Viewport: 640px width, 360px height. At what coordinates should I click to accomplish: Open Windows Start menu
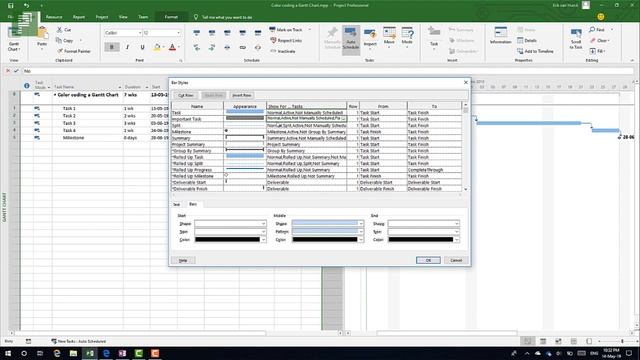pos(8,353)
